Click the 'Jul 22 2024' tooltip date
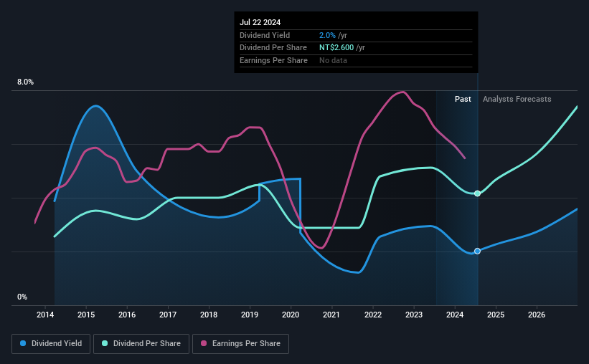This screenshot has height=364, width=589. click(x=260, y=22)
